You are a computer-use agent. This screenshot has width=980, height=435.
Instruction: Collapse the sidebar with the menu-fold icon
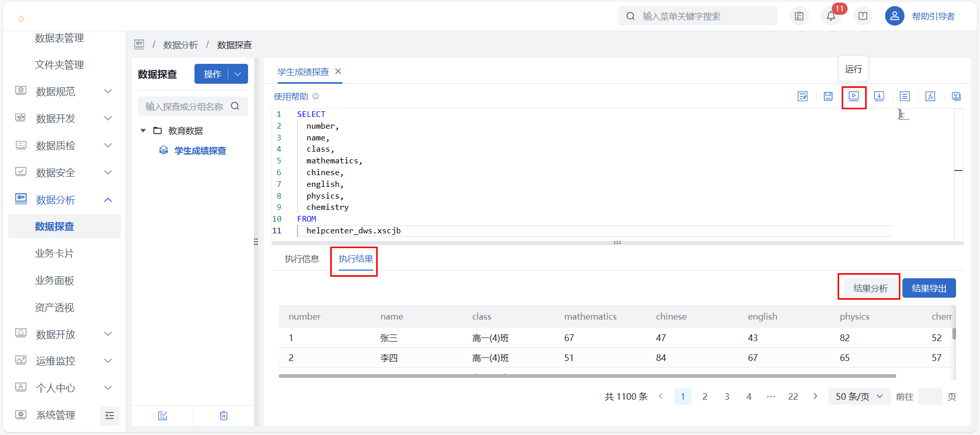(x=109, y=416)
